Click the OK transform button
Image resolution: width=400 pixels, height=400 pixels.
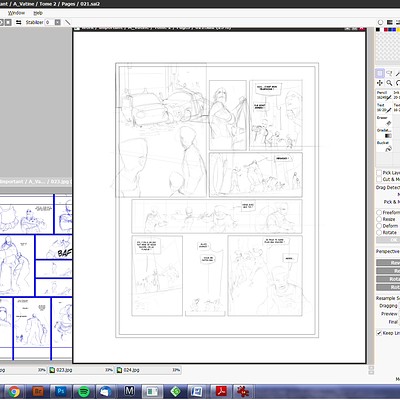coord(388,240)
